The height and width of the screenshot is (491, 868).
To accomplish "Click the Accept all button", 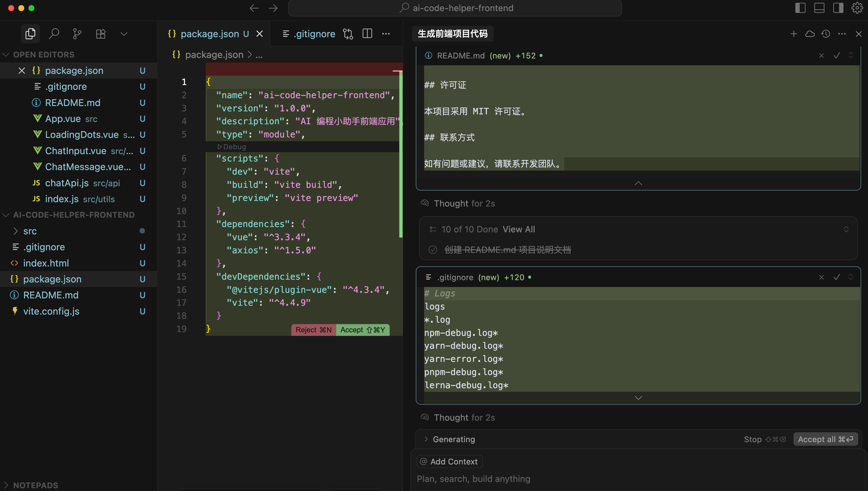I will point(825,439).
